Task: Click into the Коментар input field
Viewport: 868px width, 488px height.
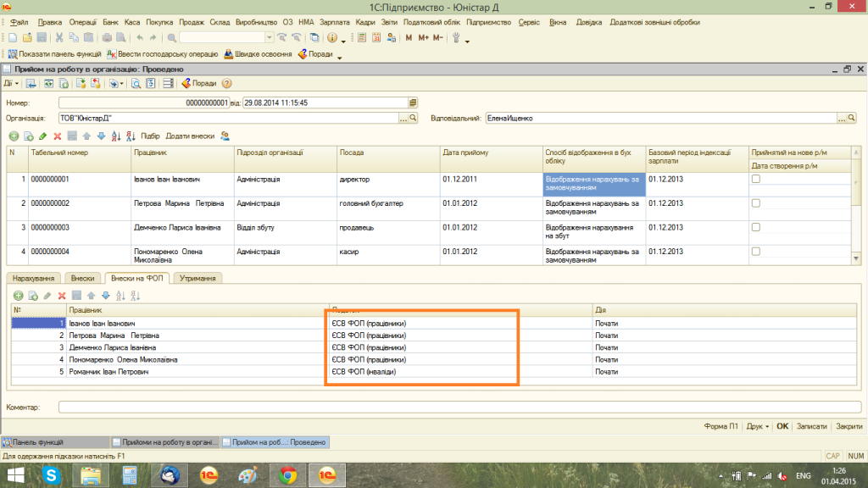Action: [460, 408]
